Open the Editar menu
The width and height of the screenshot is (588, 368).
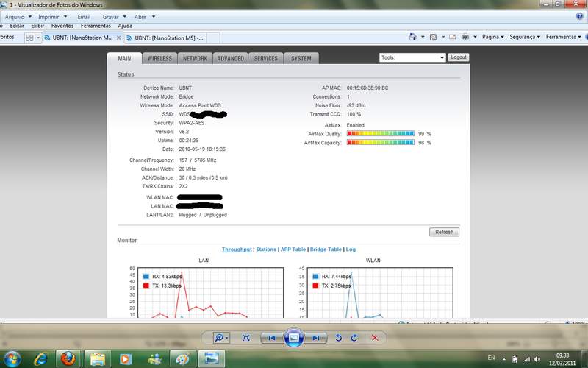(x=17, y=26)
